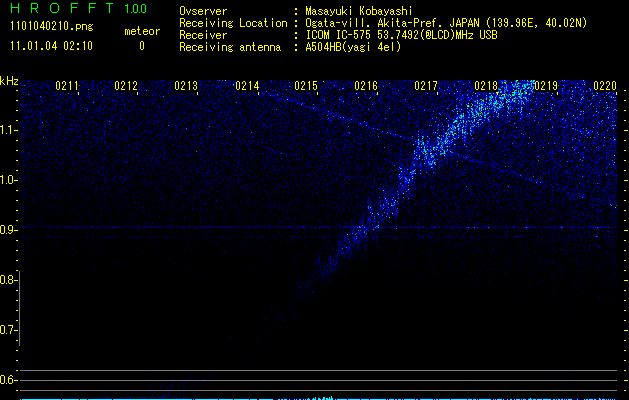Click the Receiving Location label
The width and height of the screenshot is (629, 400).
233,23
